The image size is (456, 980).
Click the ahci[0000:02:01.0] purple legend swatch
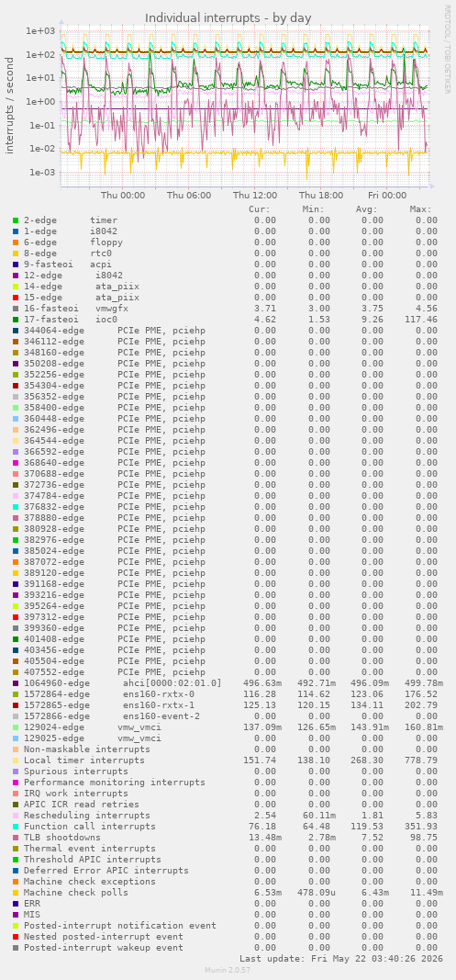(16, 683)
